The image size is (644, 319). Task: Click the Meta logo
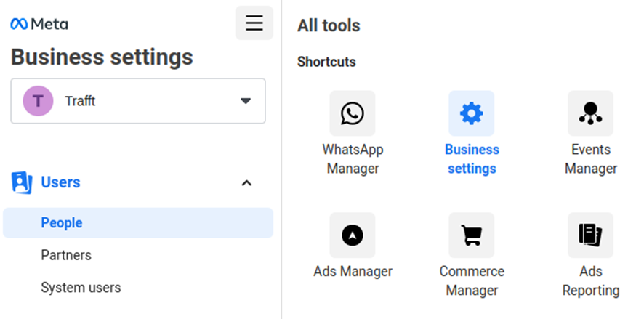[39, 24]
